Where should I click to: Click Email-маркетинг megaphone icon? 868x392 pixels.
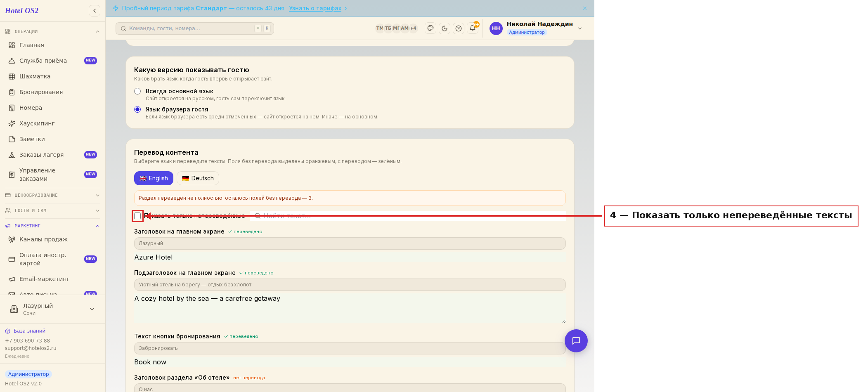point(12,279)
